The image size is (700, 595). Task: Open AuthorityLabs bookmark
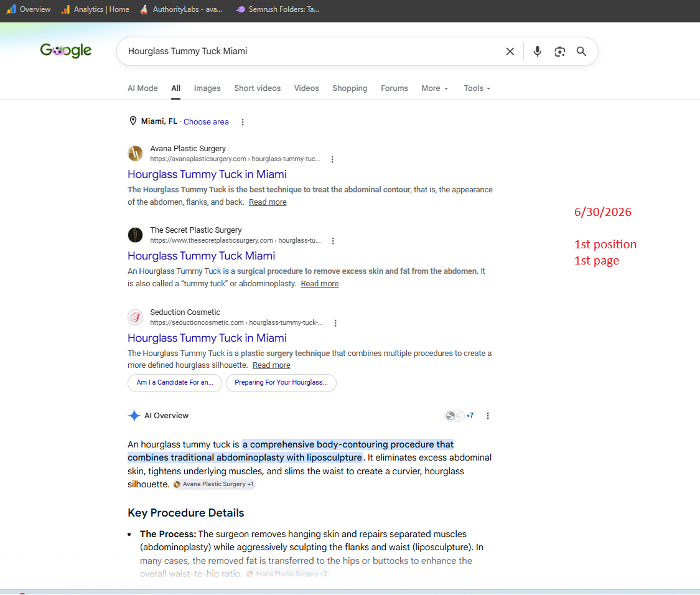(x=181, y=9)
